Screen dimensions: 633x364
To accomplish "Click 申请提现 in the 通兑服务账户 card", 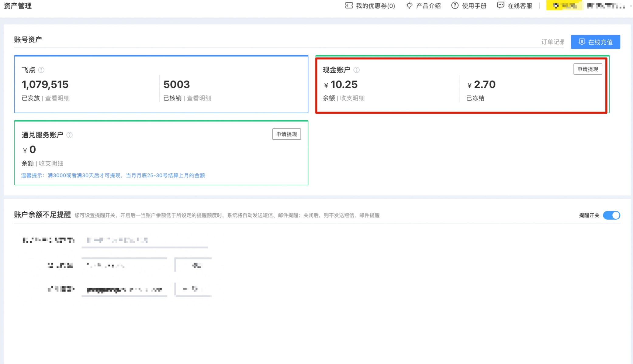I will point(286,134).
